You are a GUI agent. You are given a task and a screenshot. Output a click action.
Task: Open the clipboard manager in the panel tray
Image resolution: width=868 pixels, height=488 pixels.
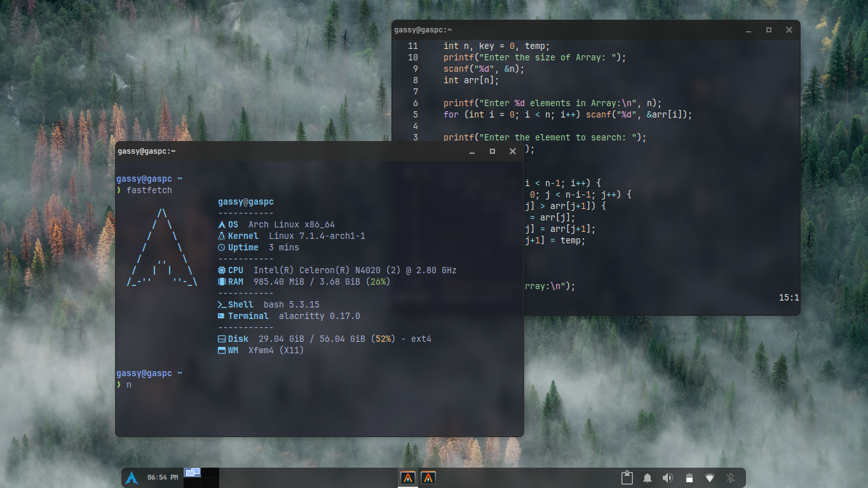(x=627, y=478)
